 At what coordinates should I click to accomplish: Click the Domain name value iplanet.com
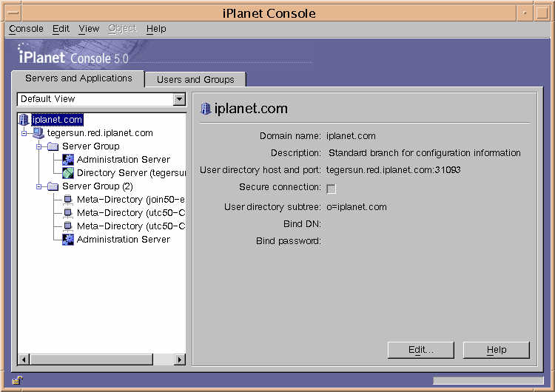(x=351, y=136)
